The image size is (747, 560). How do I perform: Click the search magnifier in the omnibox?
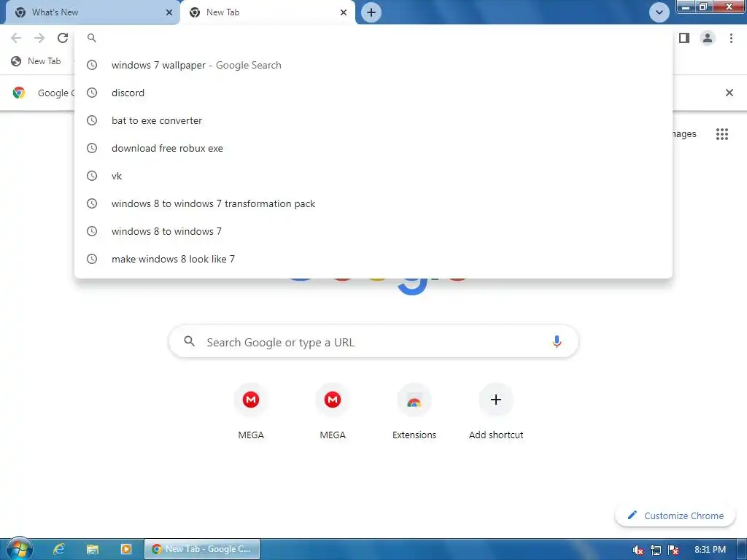92,38
